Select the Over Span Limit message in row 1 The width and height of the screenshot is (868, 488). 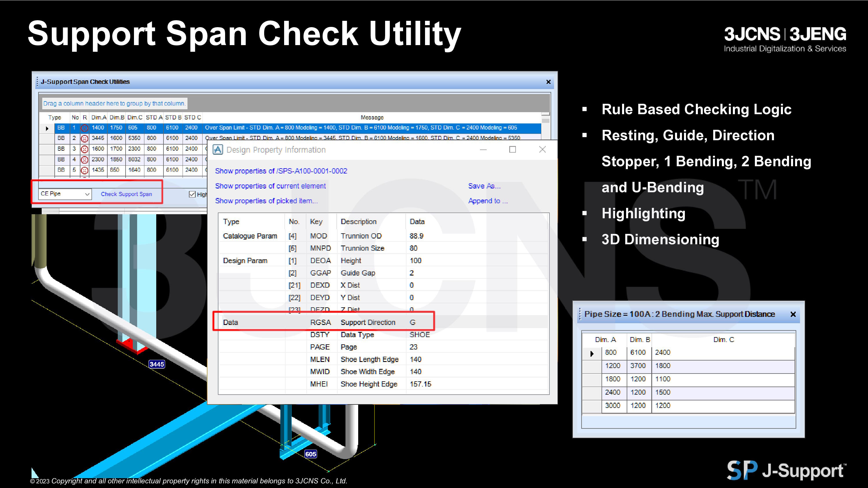(361, 128)
